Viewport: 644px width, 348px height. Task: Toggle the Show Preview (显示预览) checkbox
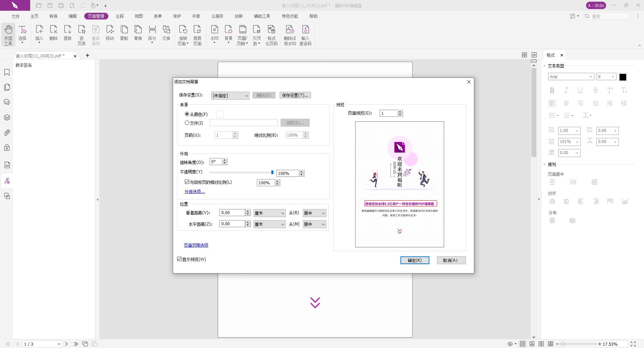click(179, 259)
